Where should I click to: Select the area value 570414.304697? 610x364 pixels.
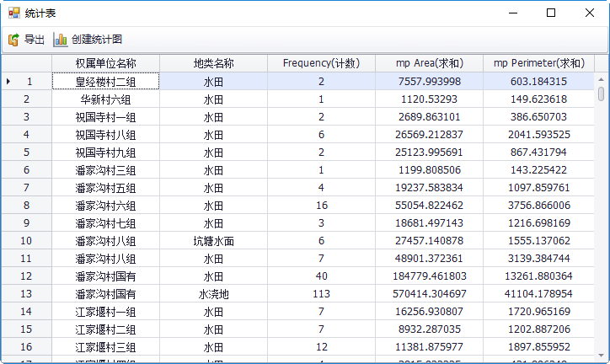429,294
